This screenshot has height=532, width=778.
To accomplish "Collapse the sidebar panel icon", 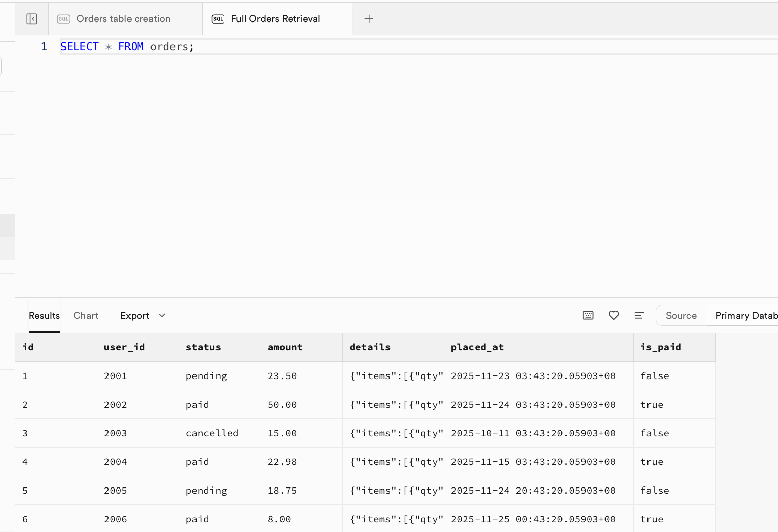I will click(x=32, y=19).
